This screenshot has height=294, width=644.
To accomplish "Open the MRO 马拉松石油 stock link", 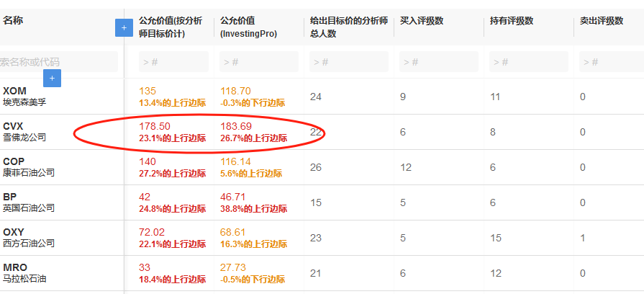I will (x=24, y=273).
